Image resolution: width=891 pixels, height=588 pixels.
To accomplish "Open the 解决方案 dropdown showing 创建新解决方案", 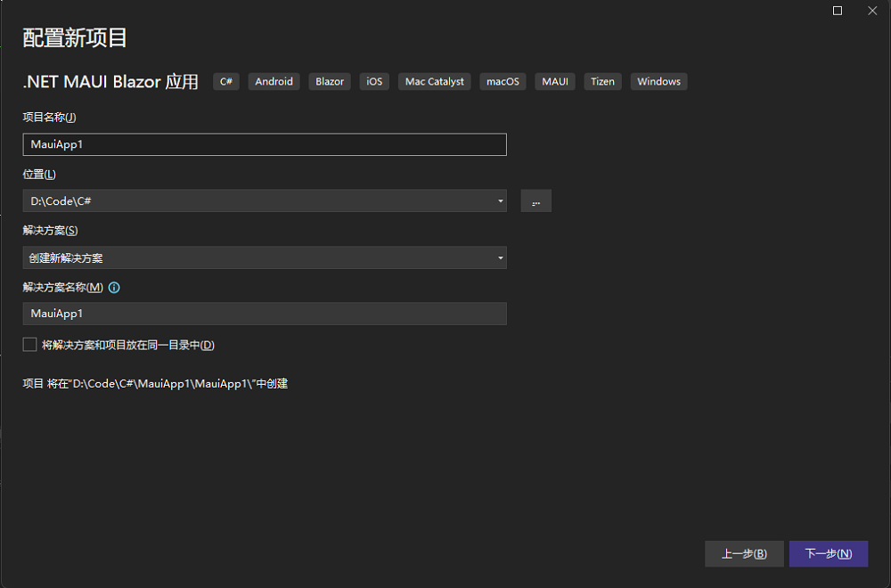I will pyautogui.click(x=265, y=258).
